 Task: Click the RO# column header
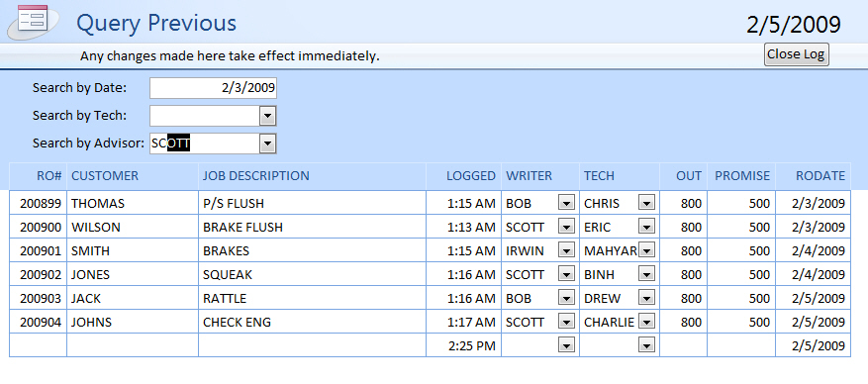[x=39, y=176]
